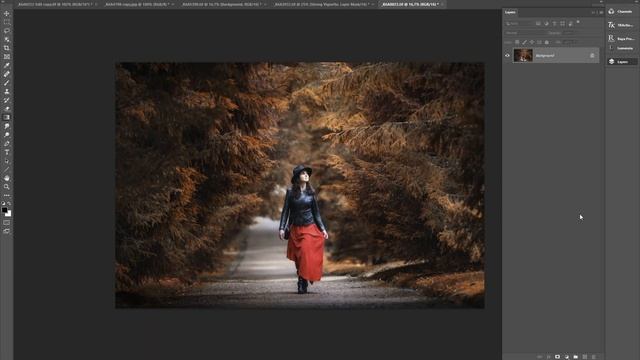Open the Fill value dropdown
This screenshot has width=640, height=360.
pos(570,42)
